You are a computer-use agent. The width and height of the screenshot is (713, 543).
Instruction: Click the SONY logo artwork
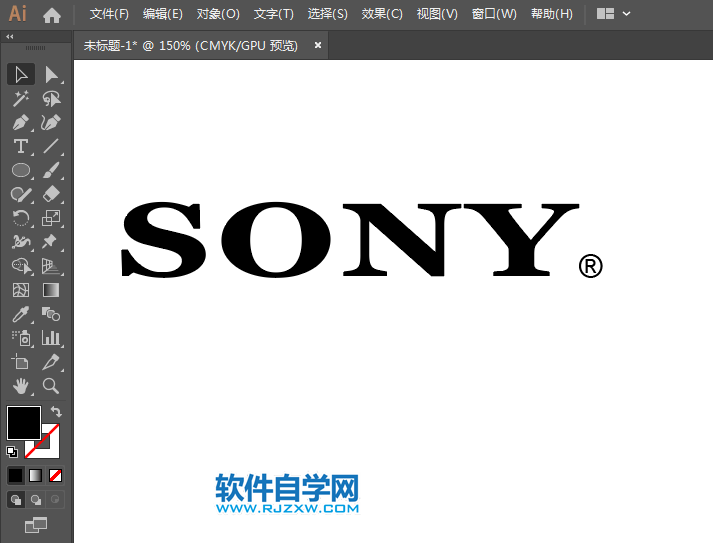350,239
